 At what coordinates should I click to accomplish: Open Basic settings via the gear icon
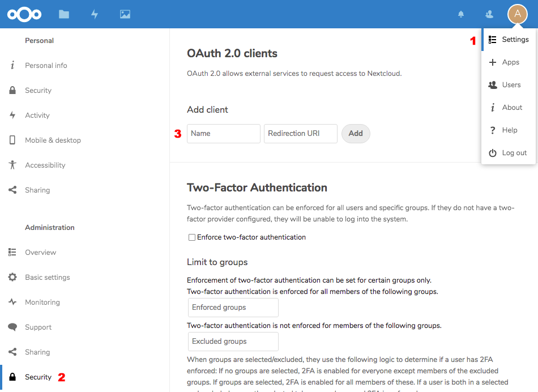point(47,277)
